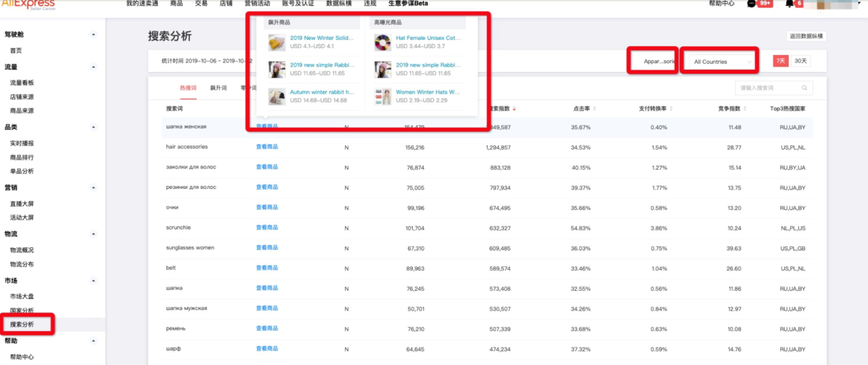Collapse the 营销 sidebar section

pyautogui.click(x=94, y=188)
